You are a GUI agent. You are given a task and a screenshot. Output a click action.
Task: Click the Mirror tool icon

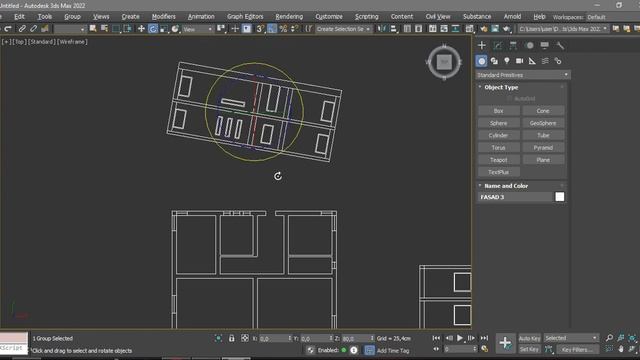pos(382,29)
